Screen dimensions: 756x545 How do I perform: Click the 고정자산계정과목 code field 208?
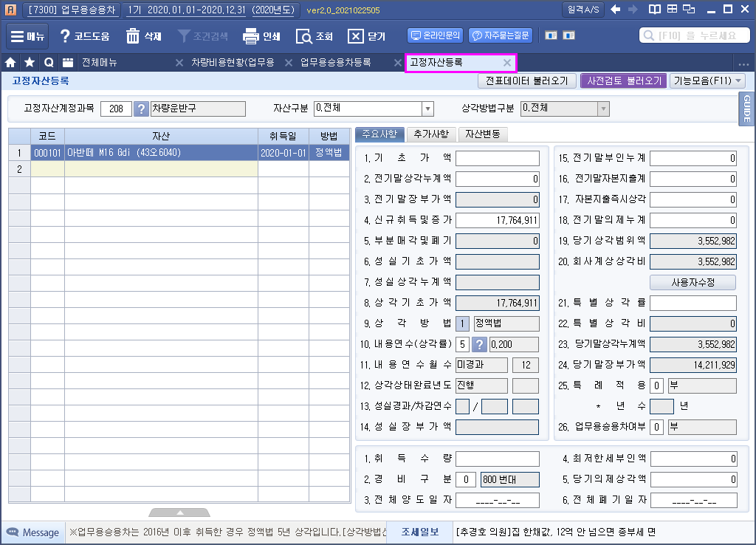[116, 109]
